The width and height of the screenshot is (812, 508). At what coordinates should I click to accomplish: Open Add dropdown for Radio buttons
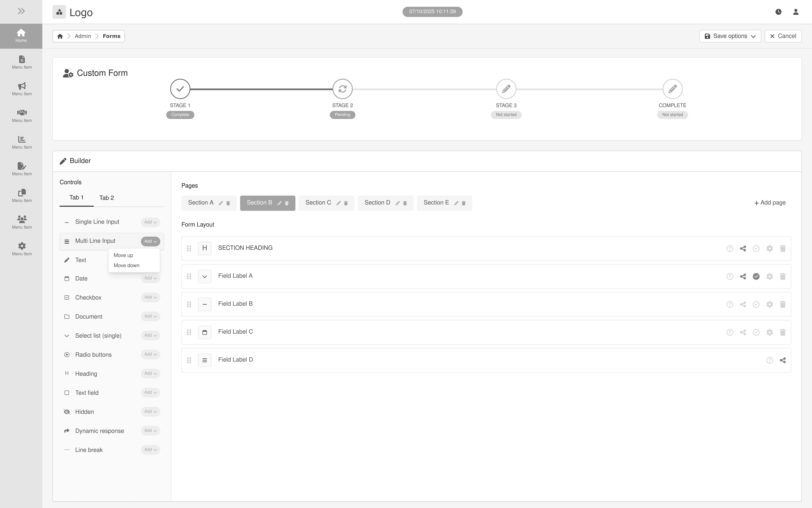(150, 355)
